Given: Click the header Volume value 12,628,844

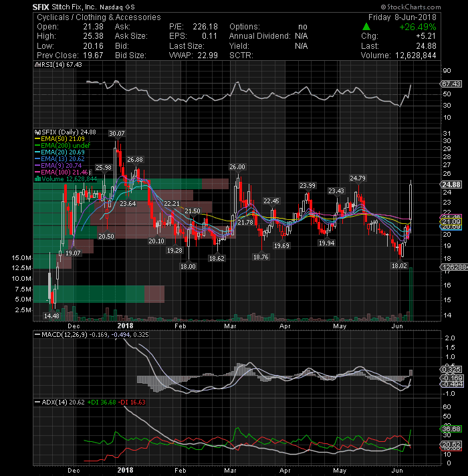Looking at the screenshot, I should click(415, 55).
